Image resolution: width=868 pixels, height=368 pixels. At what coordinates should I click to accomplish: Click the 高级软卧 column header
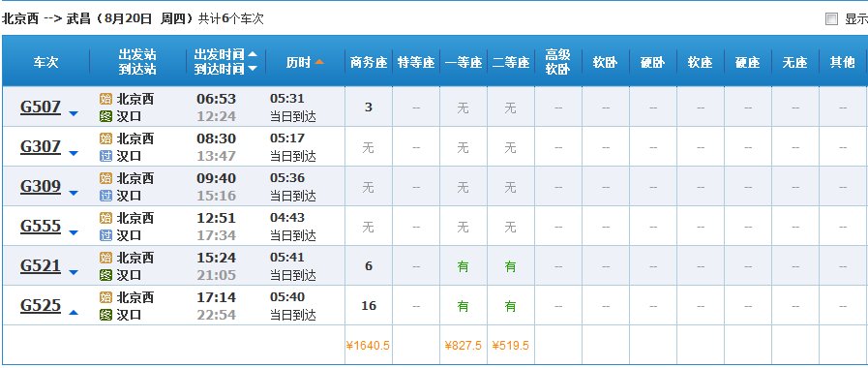point(558,62)
